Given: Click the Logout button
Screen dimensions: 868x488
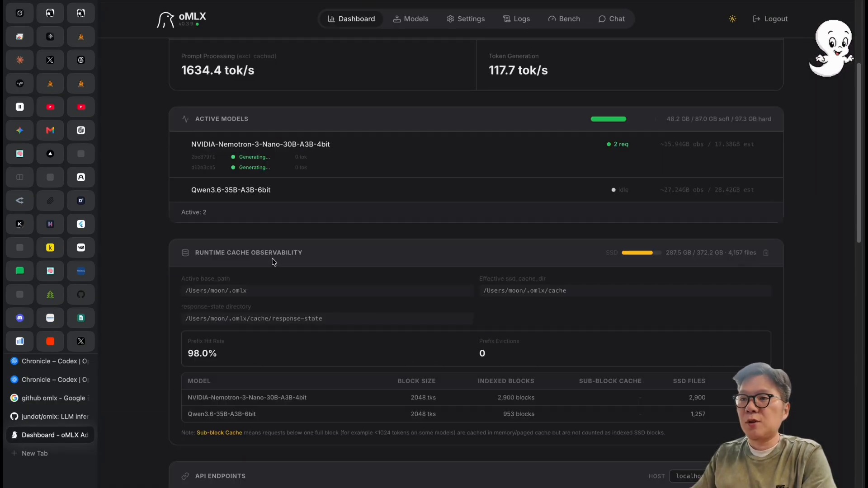Looking at the screenshot, I should tap(770, 19).
